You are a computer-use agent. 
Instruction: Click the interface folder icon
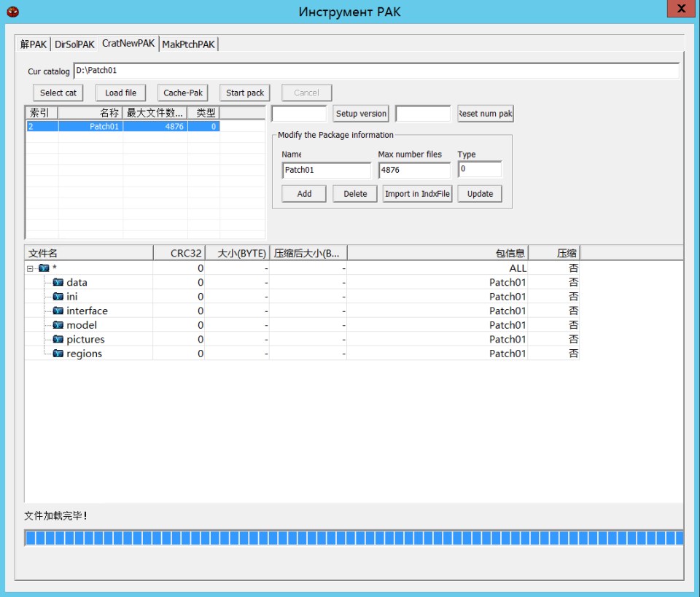tap(58, 311)
